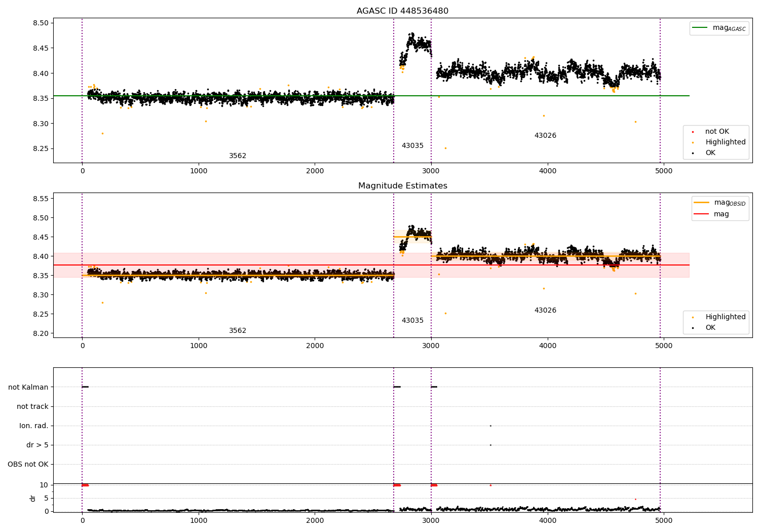
Task: Click the orange mag OBSID legend line
Action: 702,202
